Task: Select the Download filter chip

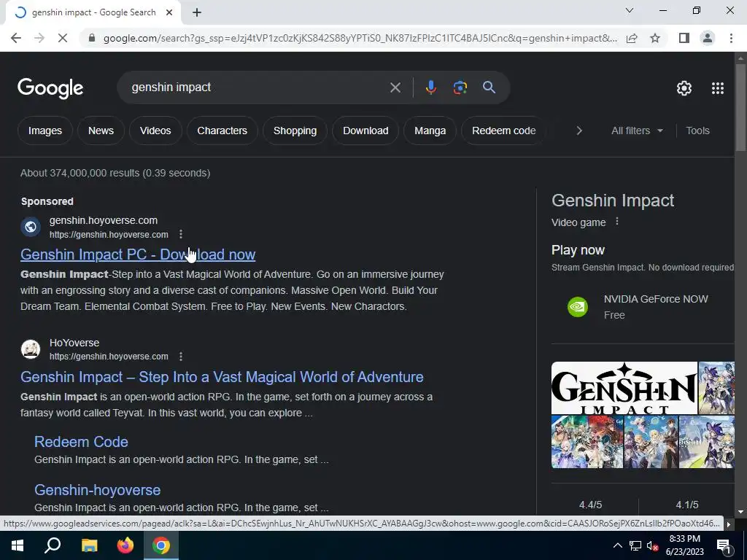Action: (x=365, y=131)
